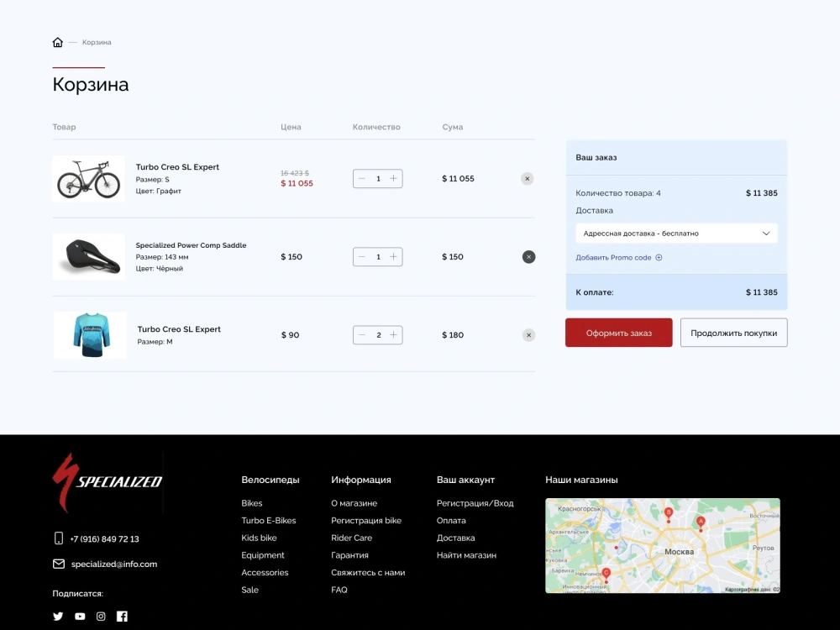Open the Sale footer link
Screen dimensions: 840x630
[x=249, y=590]
